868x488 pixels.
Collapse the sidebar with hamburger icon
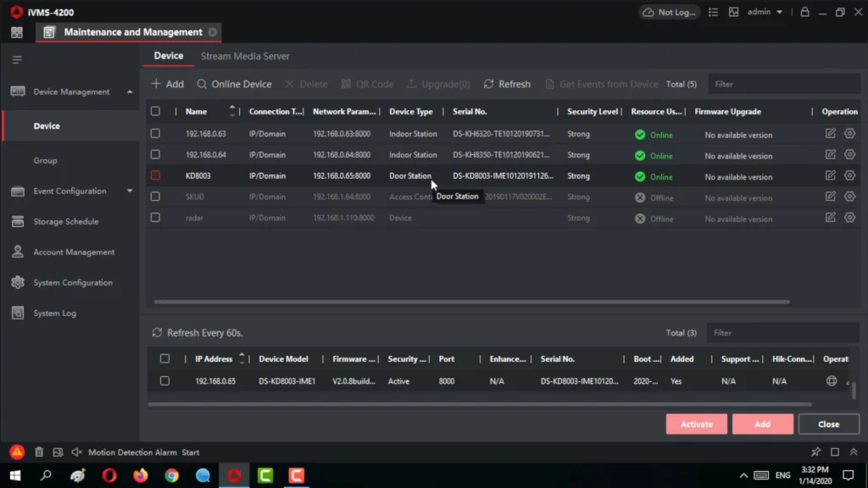[x=17, y=59]
